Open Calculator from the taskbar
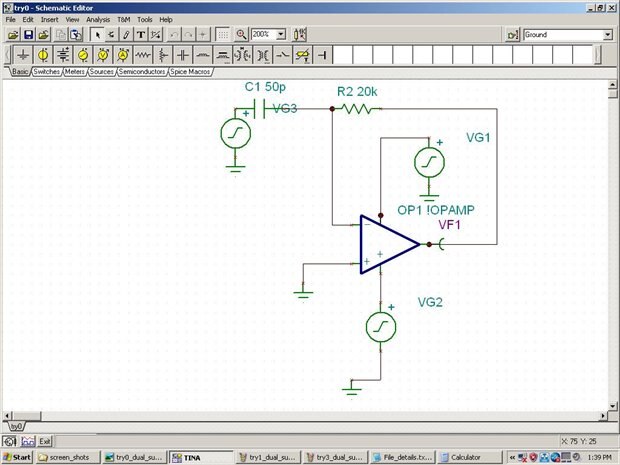Image resolution: width=620 pixels, height=465 pixels. (470, 457)
